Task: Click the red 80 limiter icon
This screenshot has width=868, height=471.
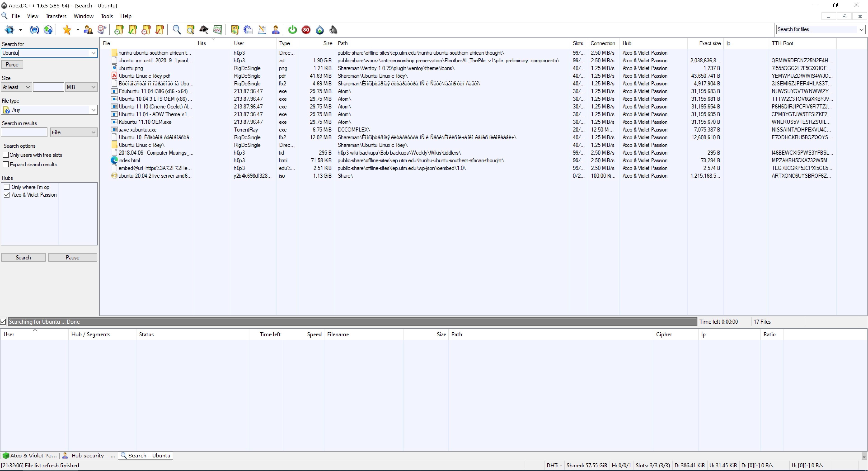Action: click(306, 30)
